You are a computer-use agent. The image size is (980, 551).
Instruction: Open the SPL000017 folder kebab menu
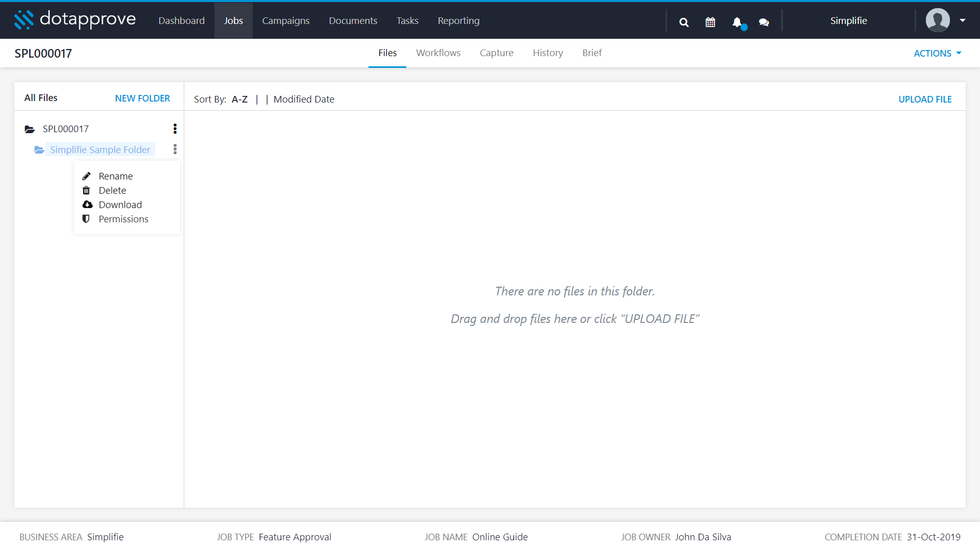tap(175, 129)
